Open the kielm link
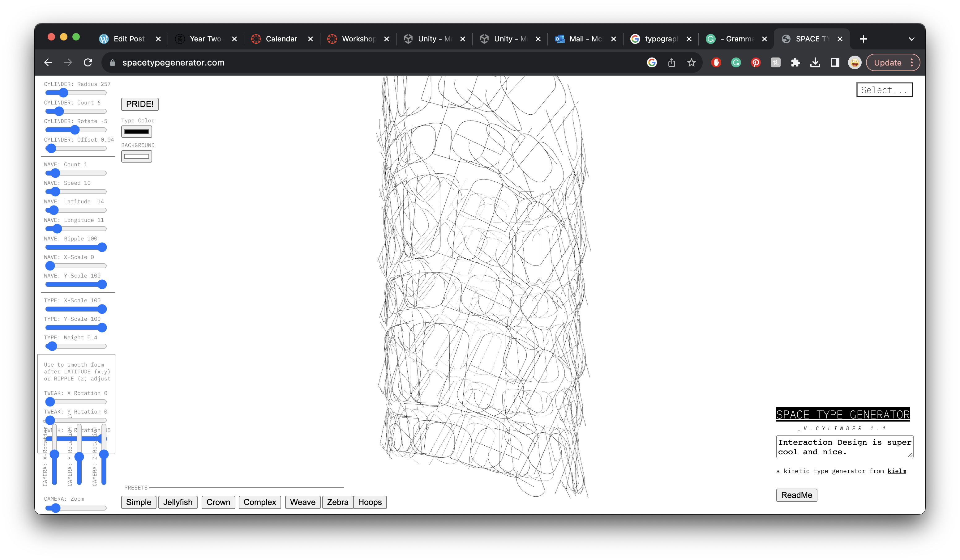This screenshot has width=960, height=560. tap(897, 471)
